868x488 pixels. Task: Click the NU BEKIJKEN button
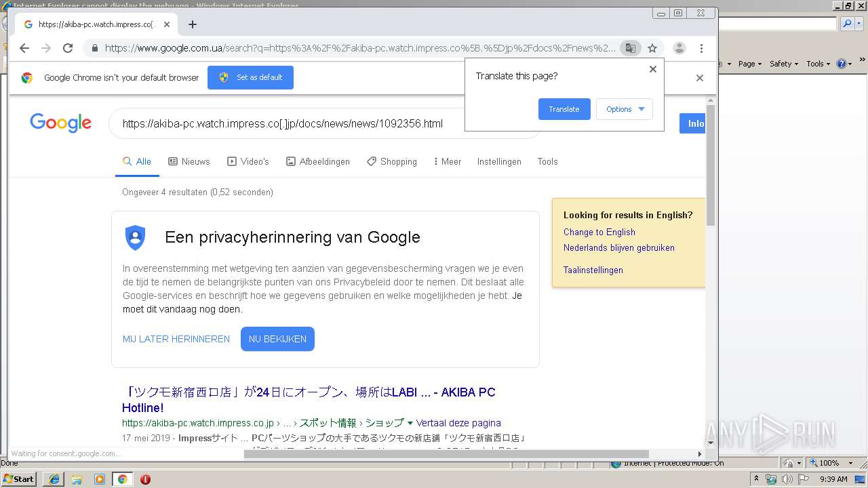coord(277,339)
